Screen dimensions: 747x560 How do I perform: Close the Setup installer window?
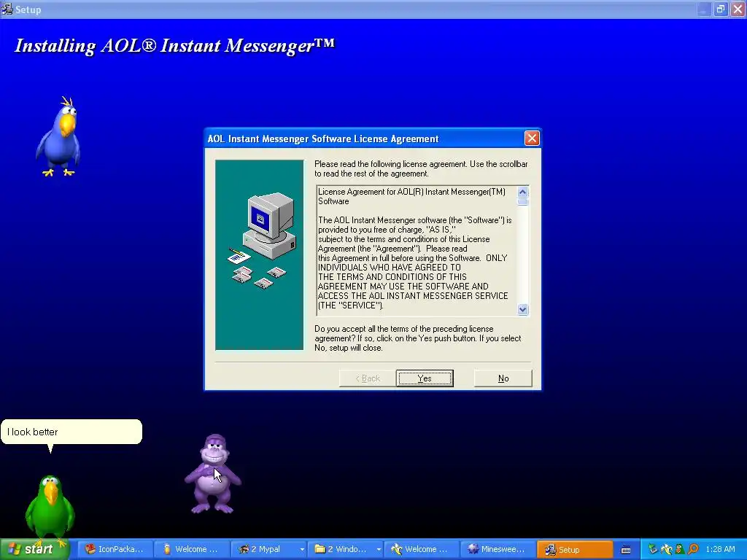click(738, 9)
